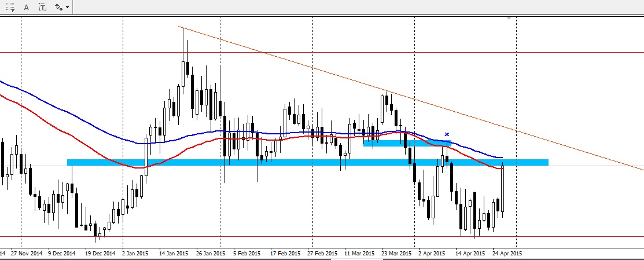Click the 2 Jan 2015 date label
The height and width of the screenshot is (260, 644).
point(135,254)
